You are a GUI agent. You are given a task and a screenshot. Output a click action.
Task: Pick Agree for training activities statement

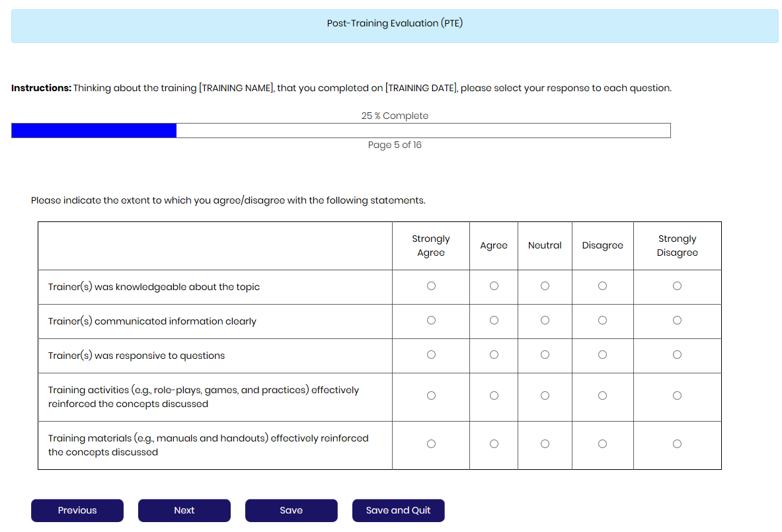click(494, 396)
